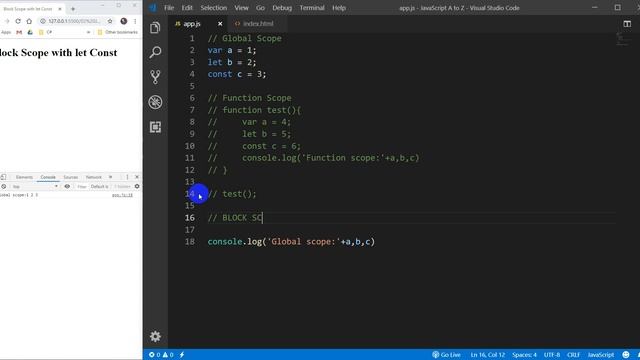
Task: Open the Go menu
Action: (260, 8)
